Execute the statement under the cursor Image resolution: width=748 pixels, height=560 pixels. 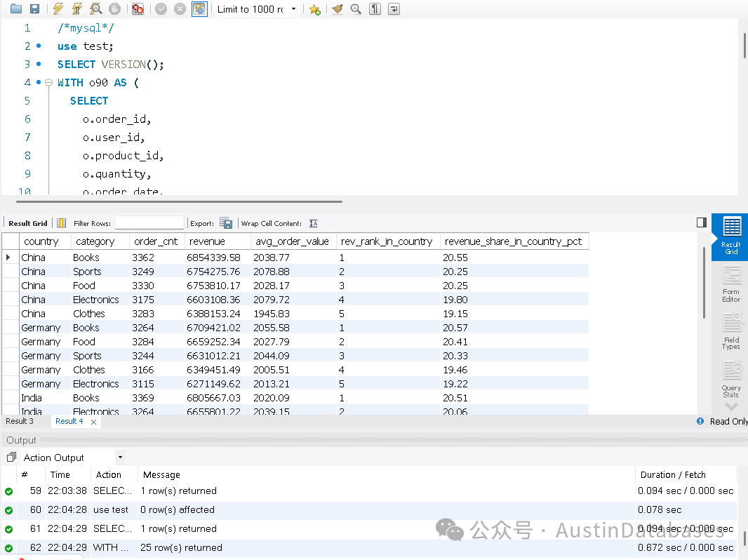(x=76, y=8)
